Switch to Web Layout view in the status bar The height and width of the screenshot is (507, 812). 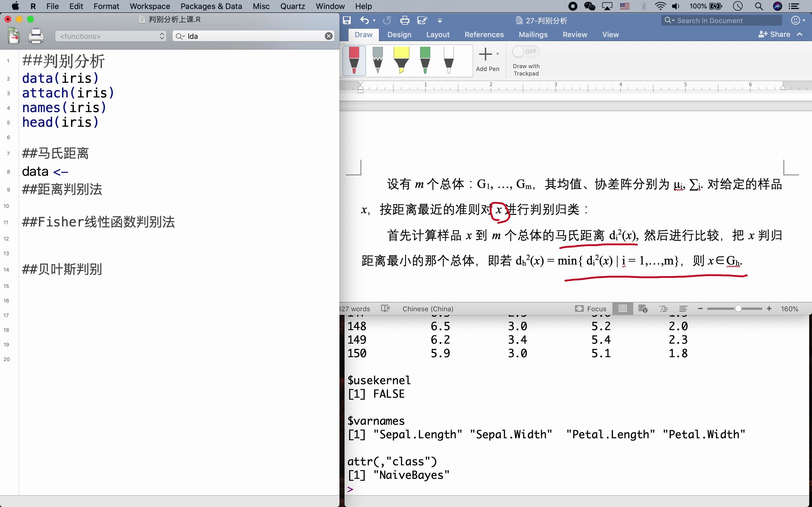[x=643, y=308]
